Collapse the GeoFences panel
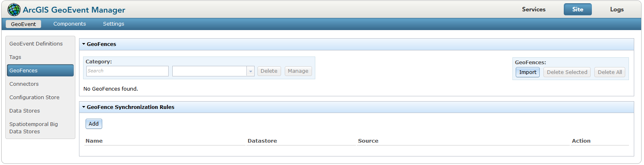Screen dimensions: 644x165 [84, 44]
